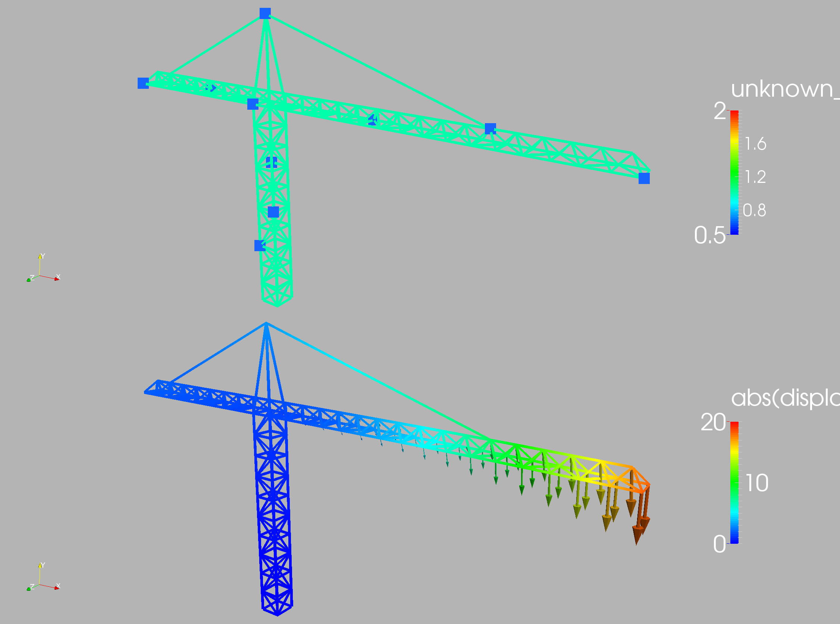Screen dimensions: 840x624
Task: Select blue marker at counter-jib left end
Action: point(143,83)
